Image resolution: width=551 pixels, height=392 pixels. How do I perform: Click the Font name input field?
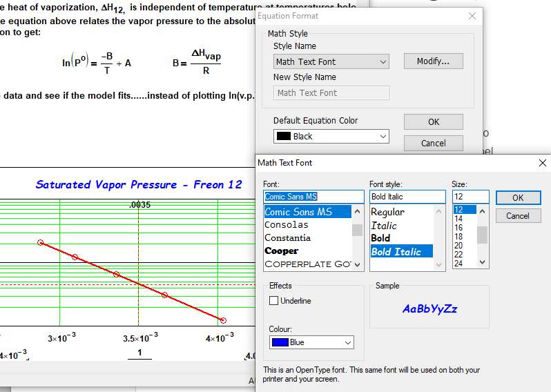313,197
